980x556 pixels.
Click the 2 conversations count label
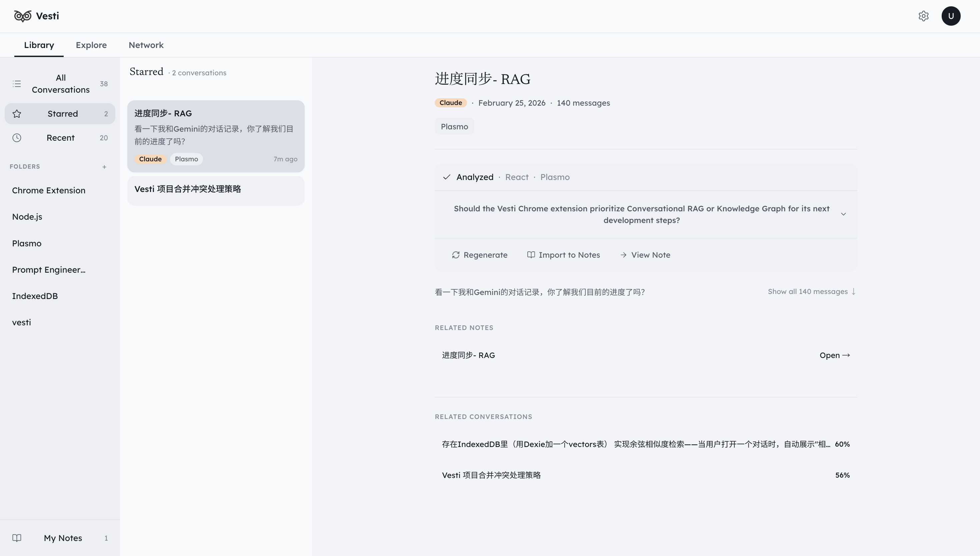(199, 73)
